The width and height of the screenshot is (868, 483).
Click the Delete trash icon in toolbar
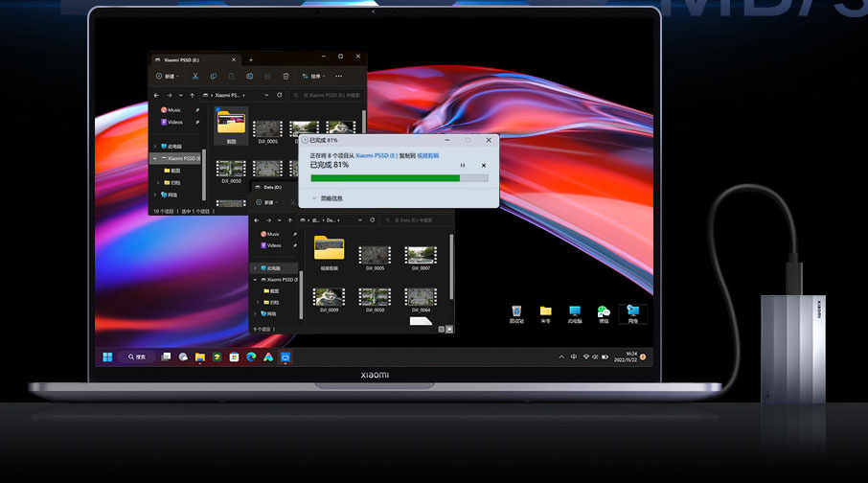(x=286, y=76)
